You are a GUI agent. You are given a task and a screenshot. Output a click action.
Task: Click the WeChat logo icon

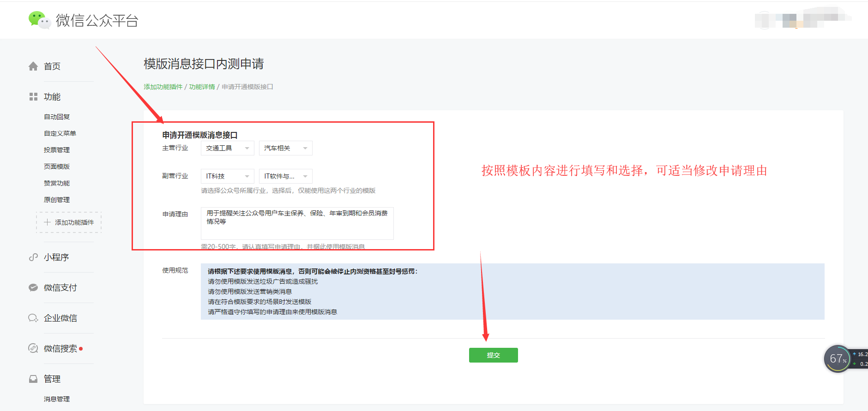39,20
